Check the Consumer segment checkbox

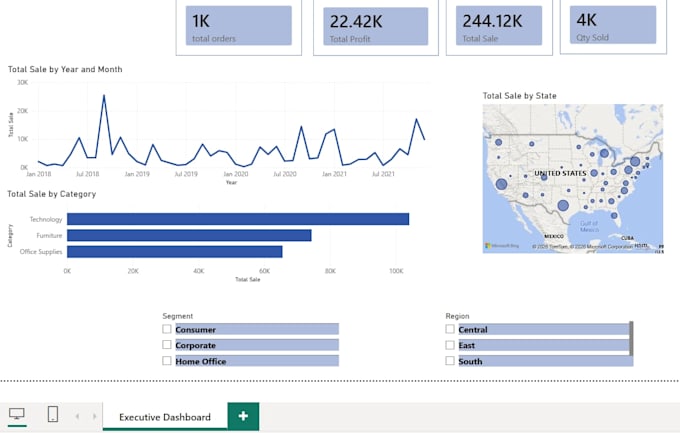point(167,329)
